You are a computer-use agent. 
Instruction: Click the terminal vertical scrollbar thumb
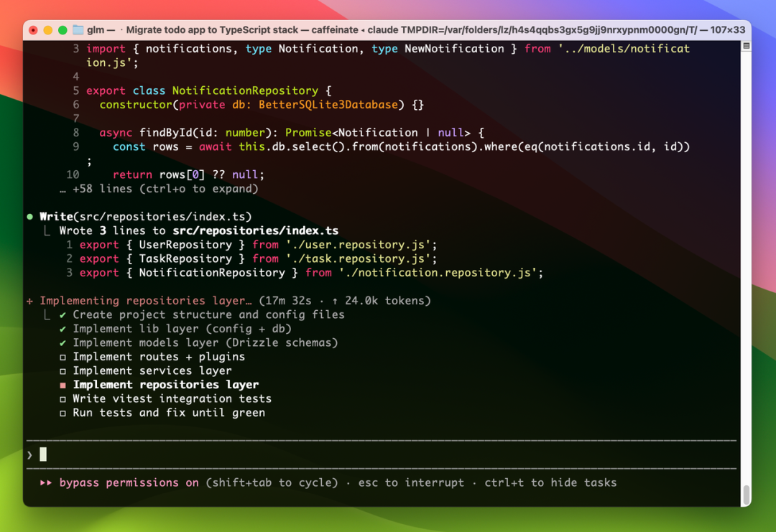746,494
